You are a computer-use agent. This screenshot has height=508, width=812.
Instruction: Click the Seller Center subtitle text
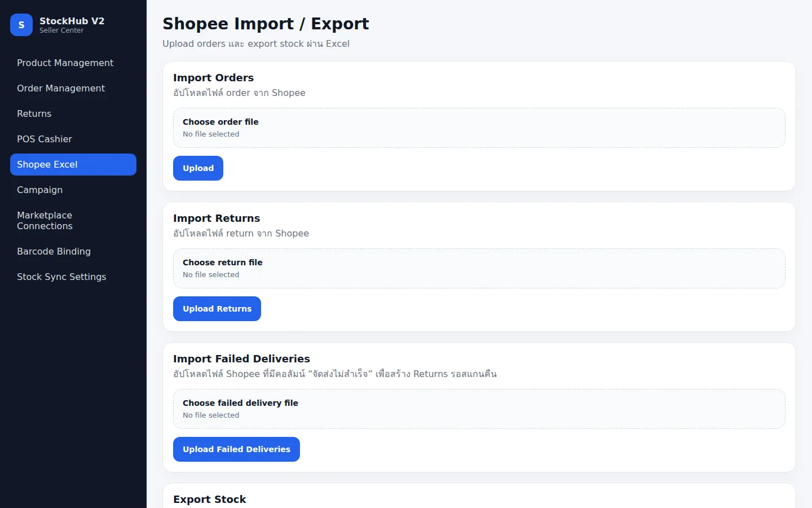(61, 30)
